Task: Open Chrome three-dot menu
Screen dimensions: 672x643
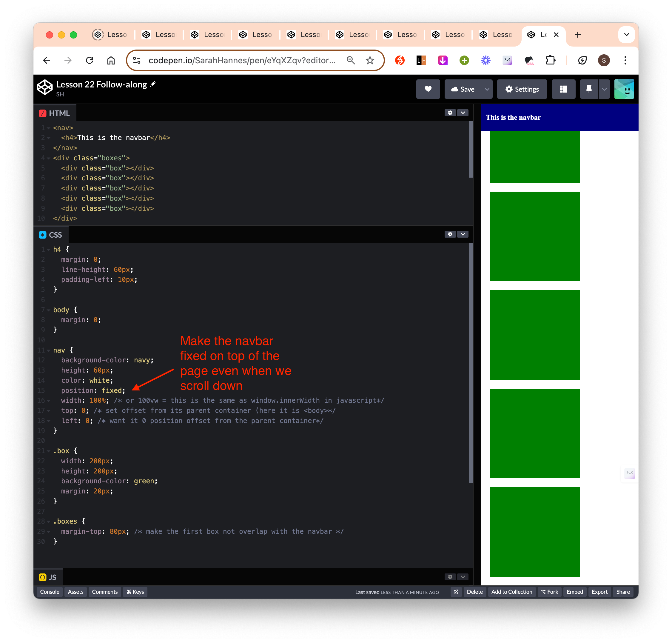Action: pos(625,60)
